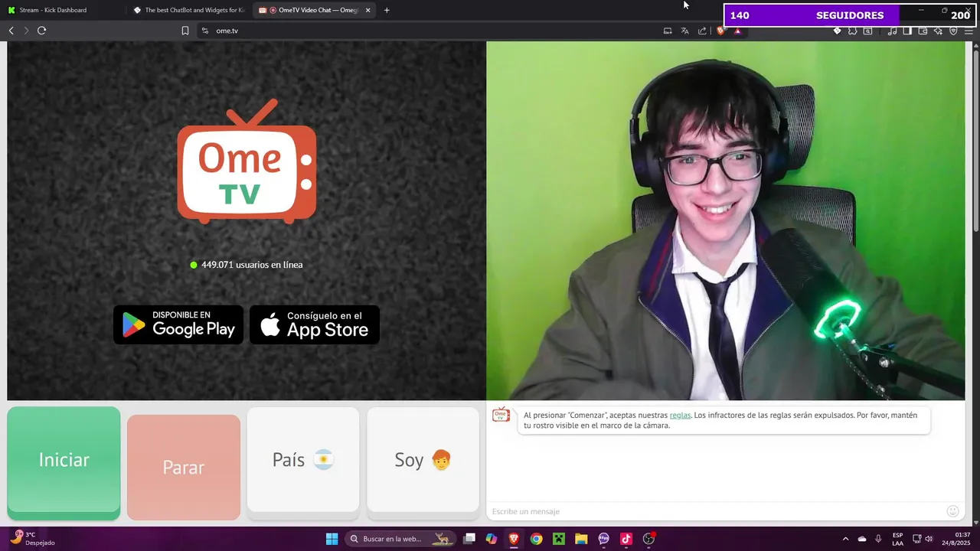
Task: Open OBS Studio from the taskbar
Action: point(648,539)
